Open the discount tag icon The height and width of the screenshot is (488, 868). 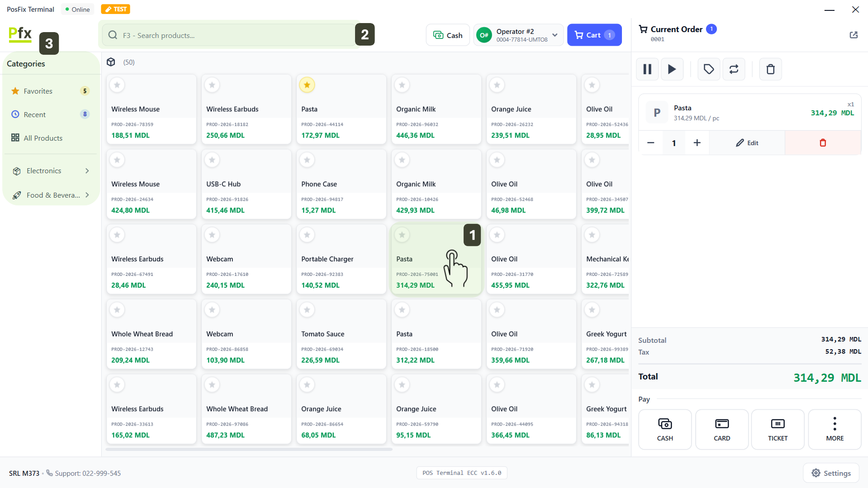pyautogui.click(x=709, y=69)
